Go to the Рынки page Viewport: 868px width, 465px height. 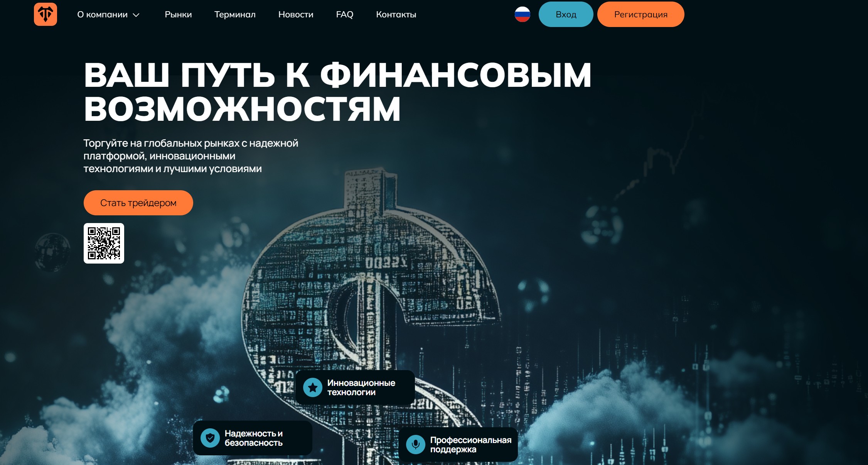point(178,15)
